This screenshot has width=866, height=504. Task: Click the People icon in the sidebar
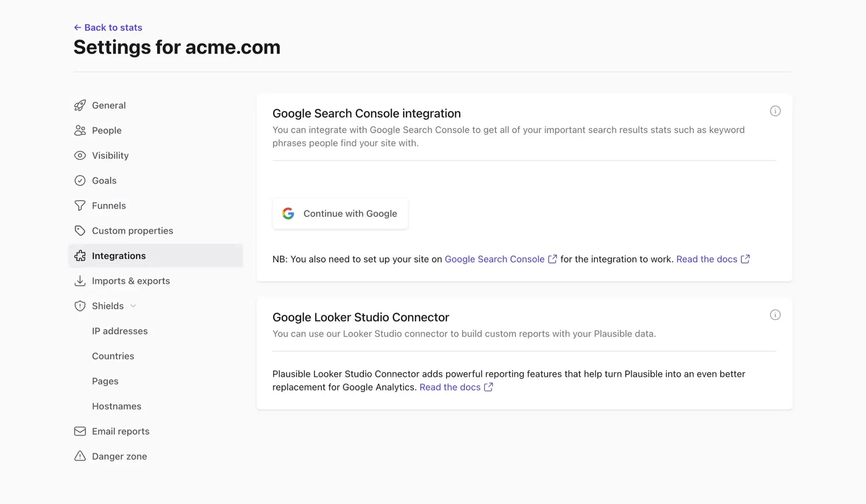pyautogui.click(x=80, y=130)
